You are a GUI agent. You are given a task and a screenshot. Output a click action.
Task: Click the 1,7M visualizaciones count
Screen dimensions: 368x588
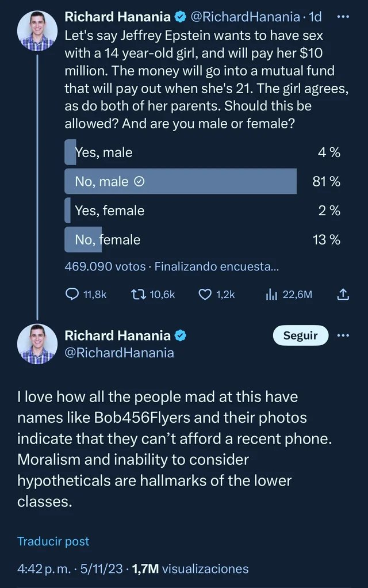click(x=190, y=569)
